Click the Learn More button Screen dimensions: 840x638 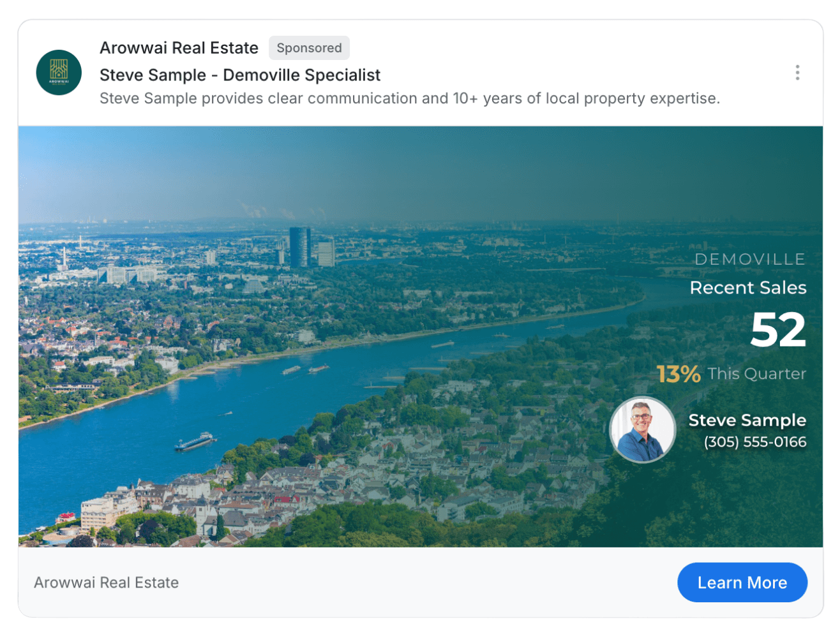point(742,582)
